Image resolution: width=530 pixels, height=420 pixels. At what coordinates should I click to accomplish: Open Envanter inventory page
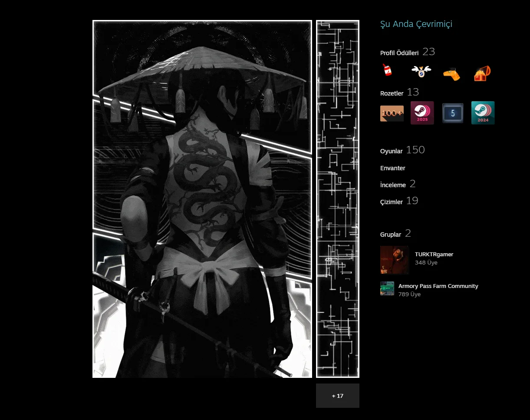click(393, 168)
